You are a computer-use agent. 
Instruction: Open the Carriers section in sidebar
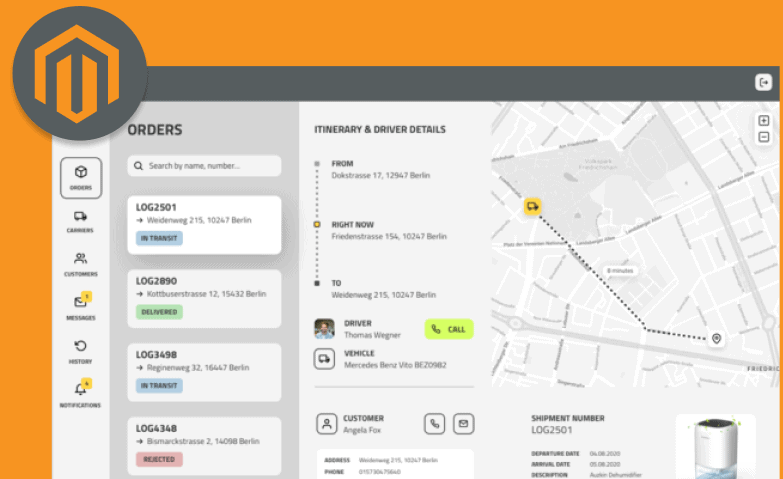pos(80,221)
